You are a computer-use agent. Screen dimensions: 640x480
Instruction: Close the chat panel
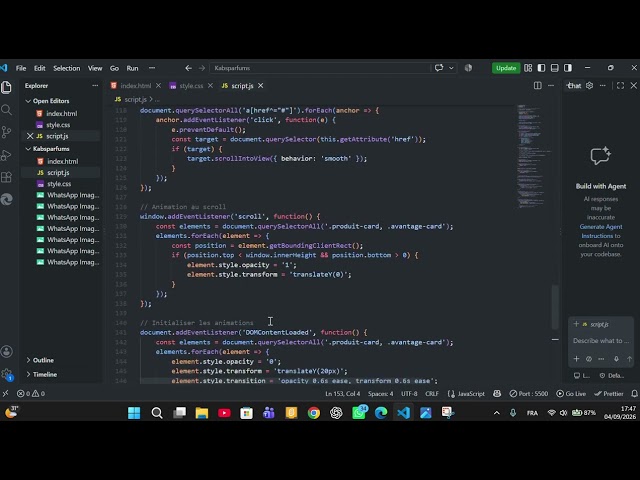(633, 86)
